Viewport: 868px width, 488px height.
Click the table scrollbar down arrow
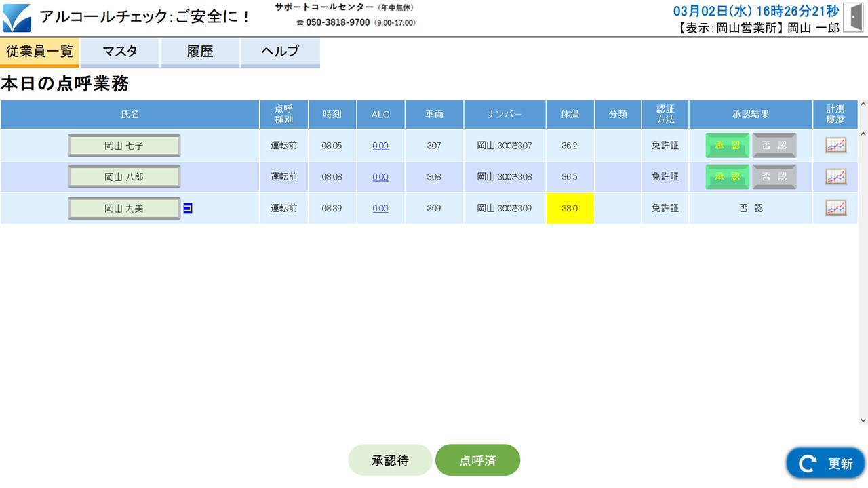pos(863,420)
